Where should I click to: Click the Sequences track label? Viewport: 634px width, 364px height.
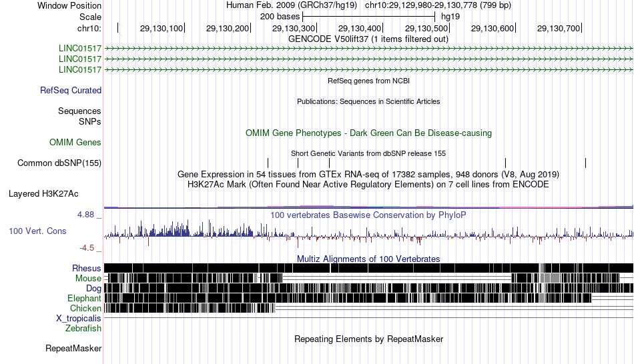79,111
